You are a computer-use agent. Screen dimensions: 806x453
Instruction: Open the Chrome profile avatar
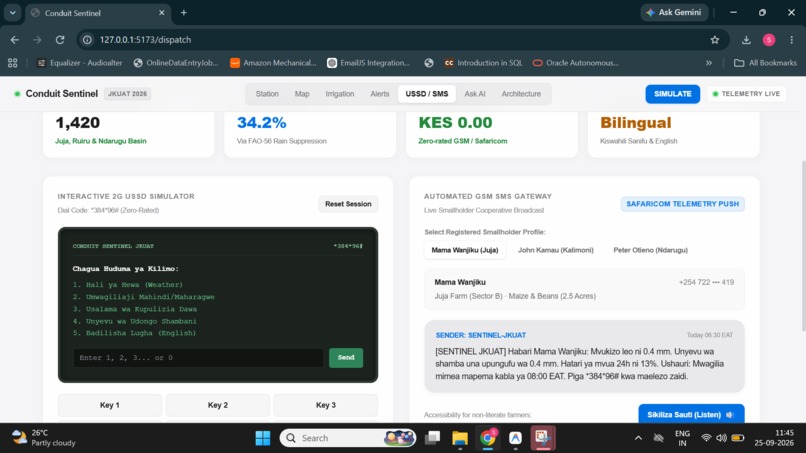[769, 40]
